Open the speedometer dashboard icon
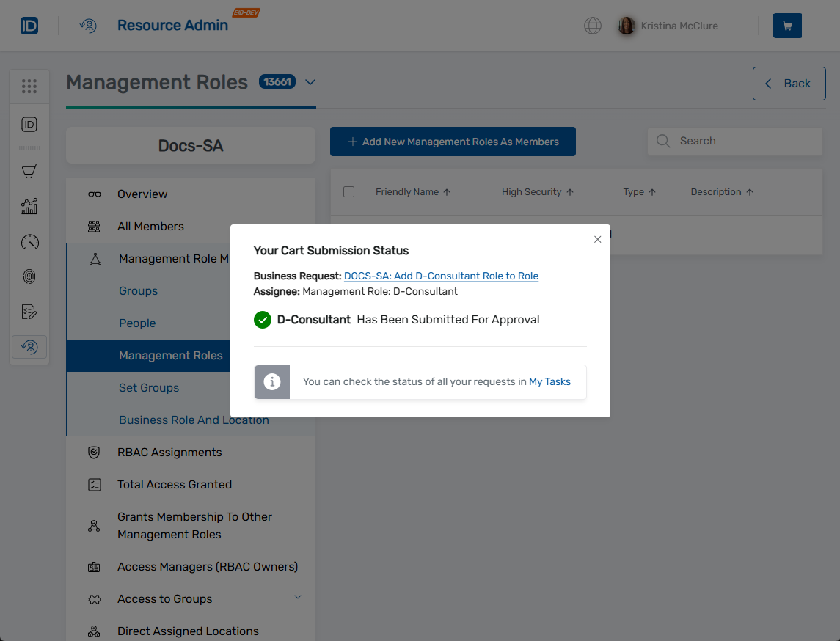This screenshot has height=641, width=840. click(29, 241)
